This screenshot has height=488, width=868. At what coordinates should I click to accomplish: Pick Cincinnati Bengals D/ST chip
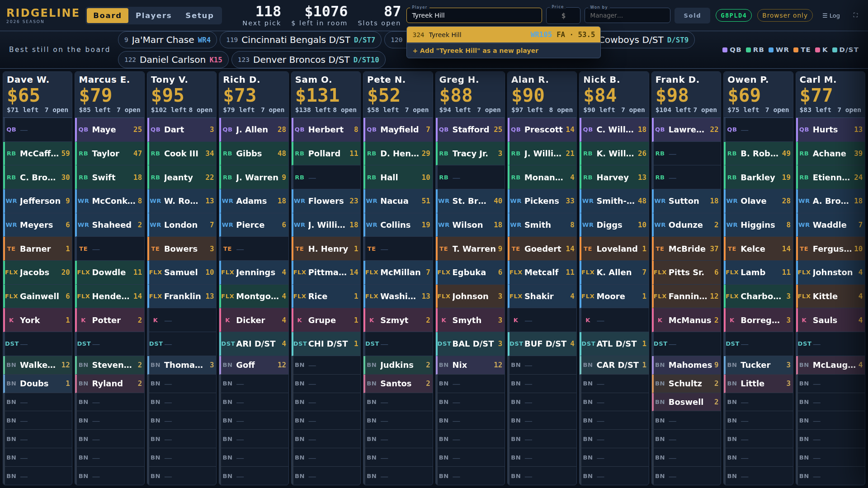pos(300,40)
